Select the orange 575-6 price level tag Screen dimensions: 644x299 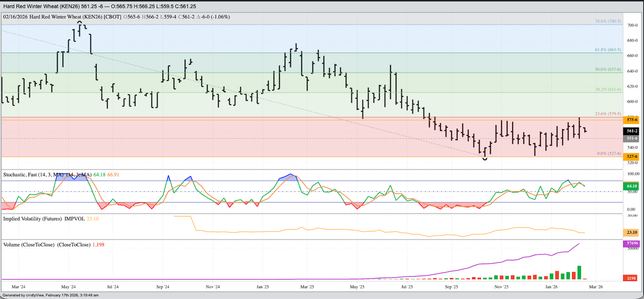(x=631, y=120)
